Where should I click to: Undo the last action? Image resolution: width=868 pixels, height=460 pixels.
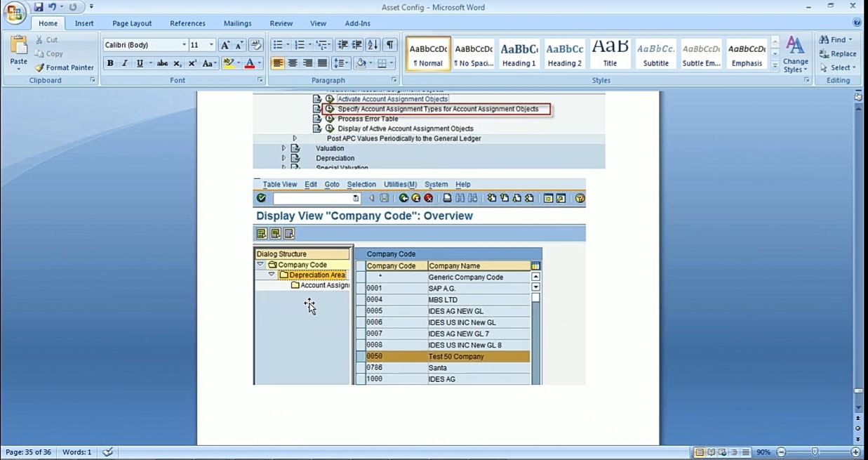pos(52,7)
